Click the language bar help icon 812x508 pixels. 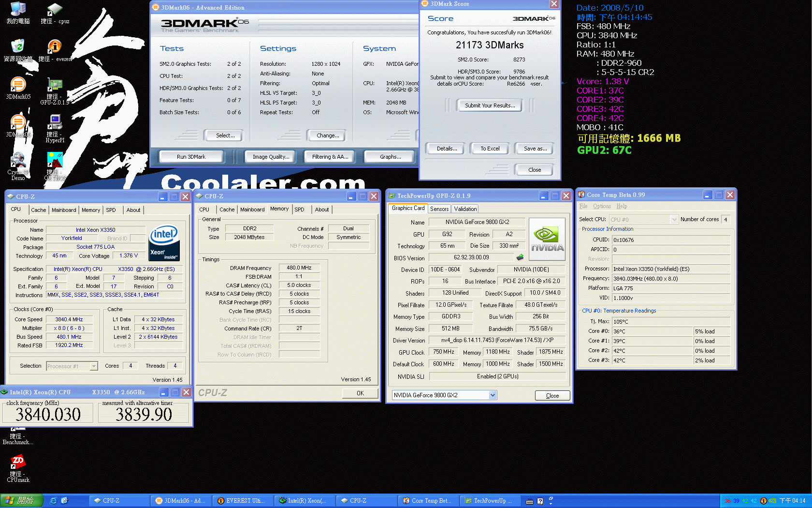pyautogui.click(x=540, y=501)
